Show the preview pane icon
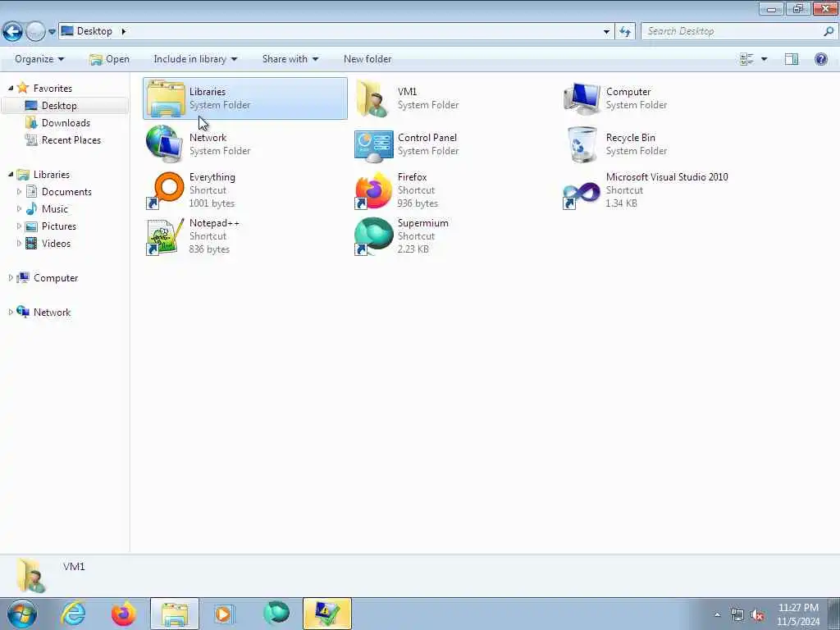The image size is (840, 630). point(792,59)
